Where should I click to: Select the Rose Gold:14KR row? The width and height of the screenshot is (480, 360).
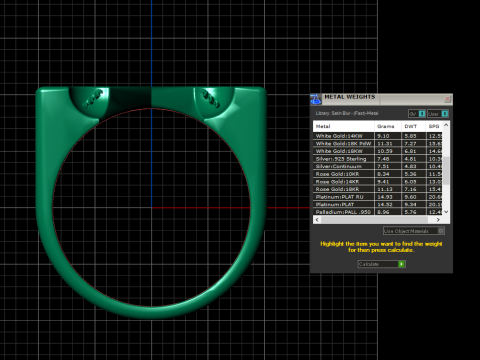click(378, 182)
